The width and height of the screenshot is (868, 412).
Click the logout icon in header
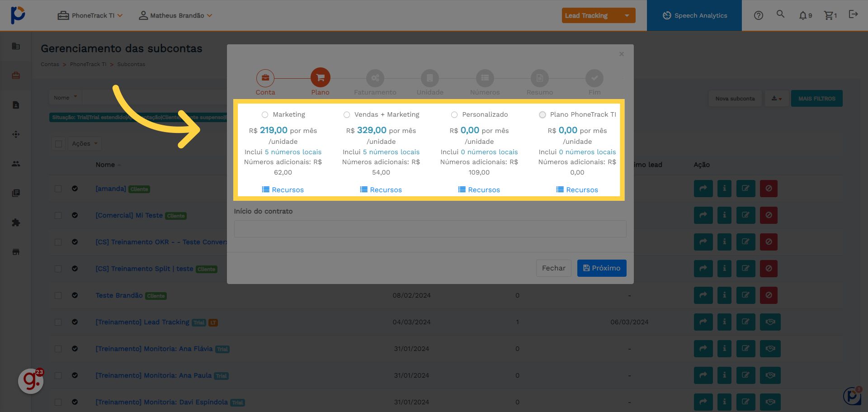coord(853,14)
